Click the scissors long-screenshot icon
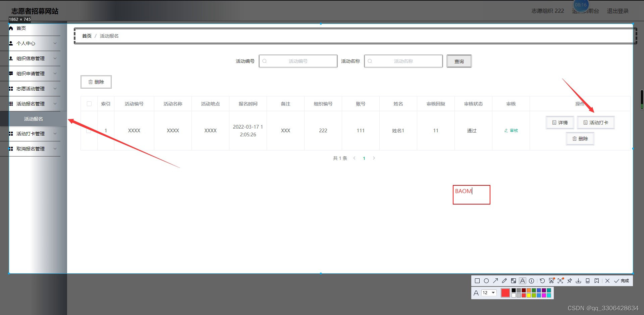 [551, 281]
